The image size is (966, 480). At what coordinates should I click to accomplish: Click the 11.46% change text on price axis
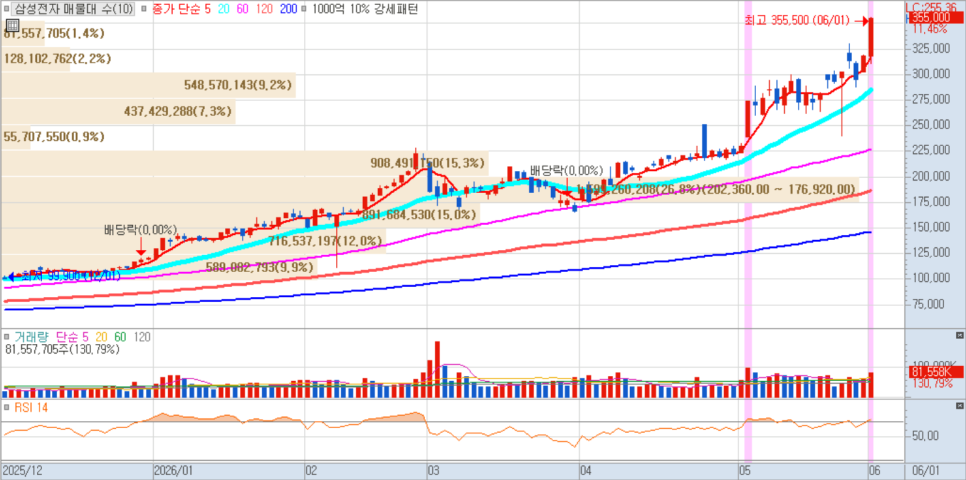929,29
